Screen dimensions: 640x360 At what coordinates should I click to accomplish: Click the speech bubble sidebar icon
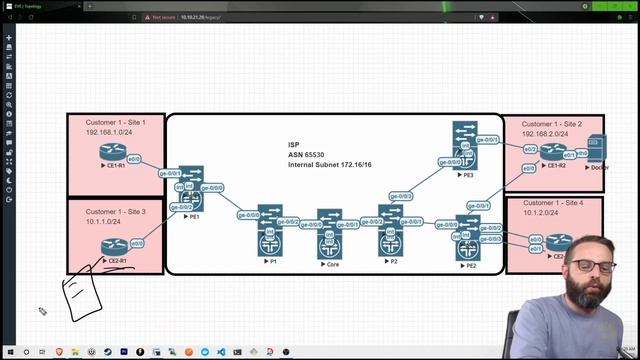[x=9, y=143]
